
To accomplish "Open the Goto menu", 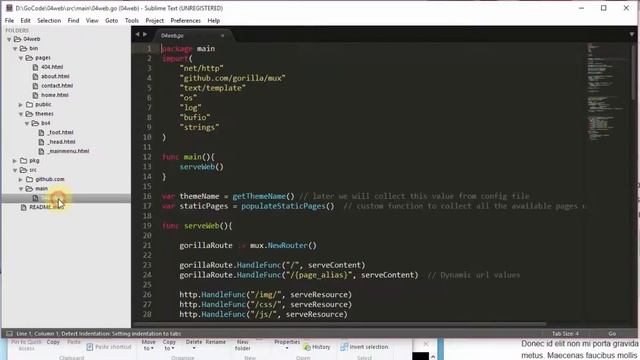I will pyautogui.click(x=111, y=20).
